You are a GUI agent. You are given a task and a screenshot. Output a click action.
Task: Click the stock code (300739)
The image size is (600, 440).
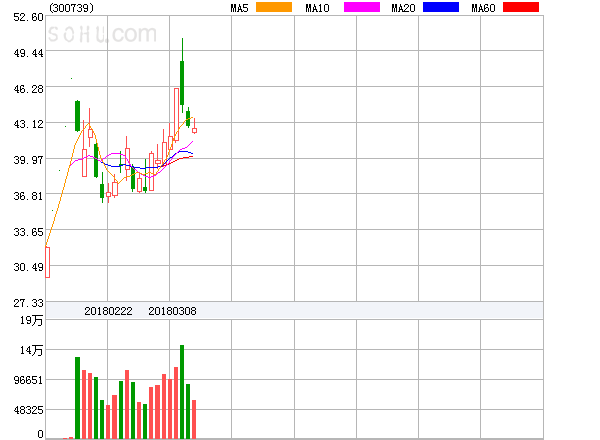(72, 8)
